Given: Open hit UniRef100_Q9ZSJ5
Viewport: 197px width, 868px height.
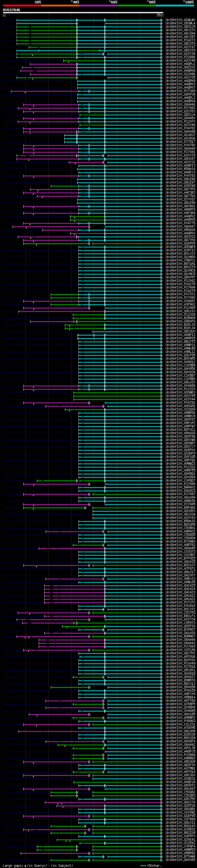Looking at the screenshot, I should click(x=180, y=26).
